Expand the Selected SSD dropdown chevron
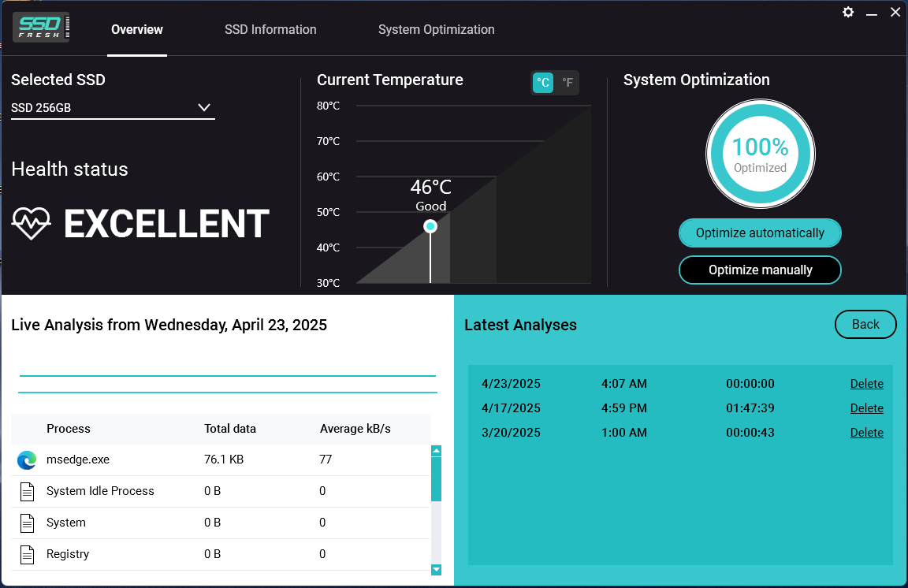The height and width of the screenshot is (588, 908). point(204,107)
